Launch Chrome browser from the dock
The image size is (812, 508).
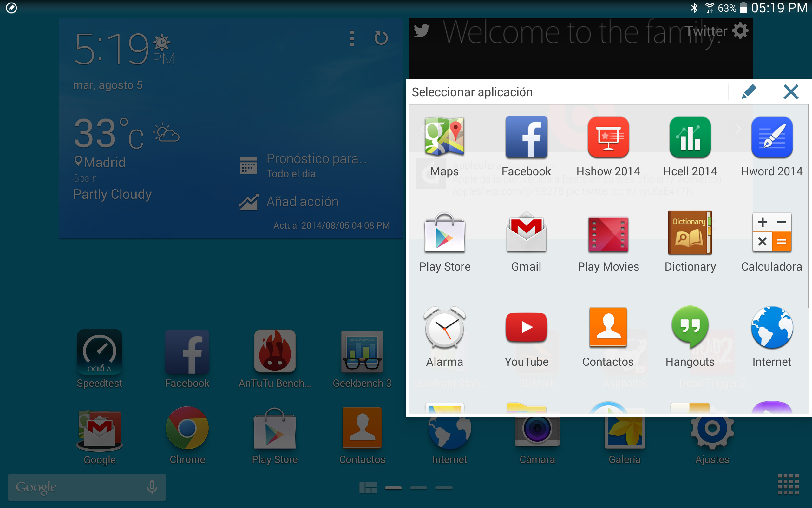pos(187,436)
